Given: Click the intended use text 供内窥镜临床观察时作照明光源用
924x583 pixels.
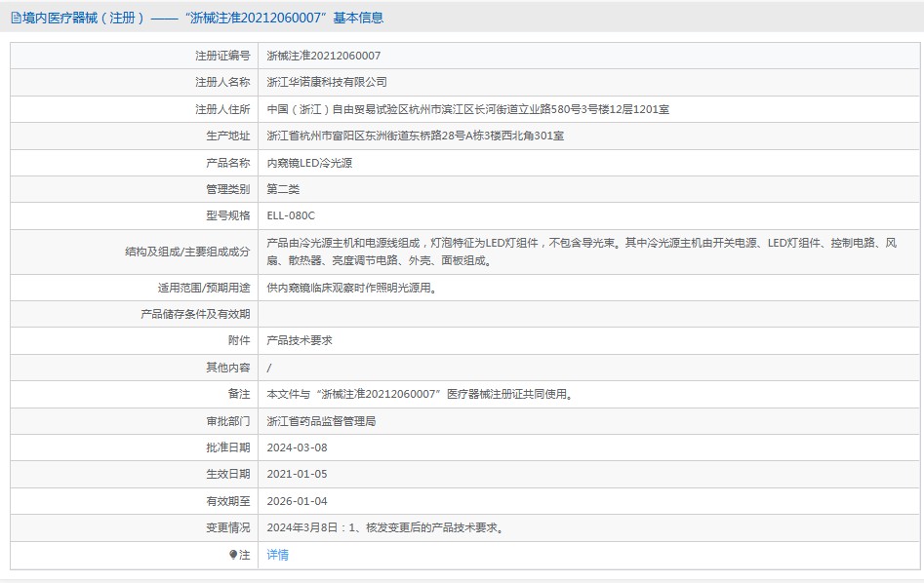Looking at the screenshot, I should point(352,288).
